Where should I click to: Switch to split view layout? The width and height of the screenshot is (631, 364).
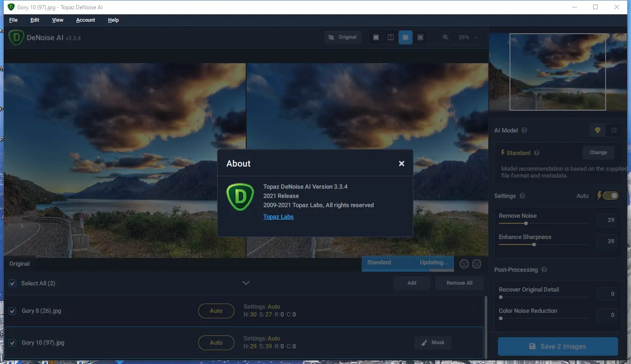[x=391, y=37]
